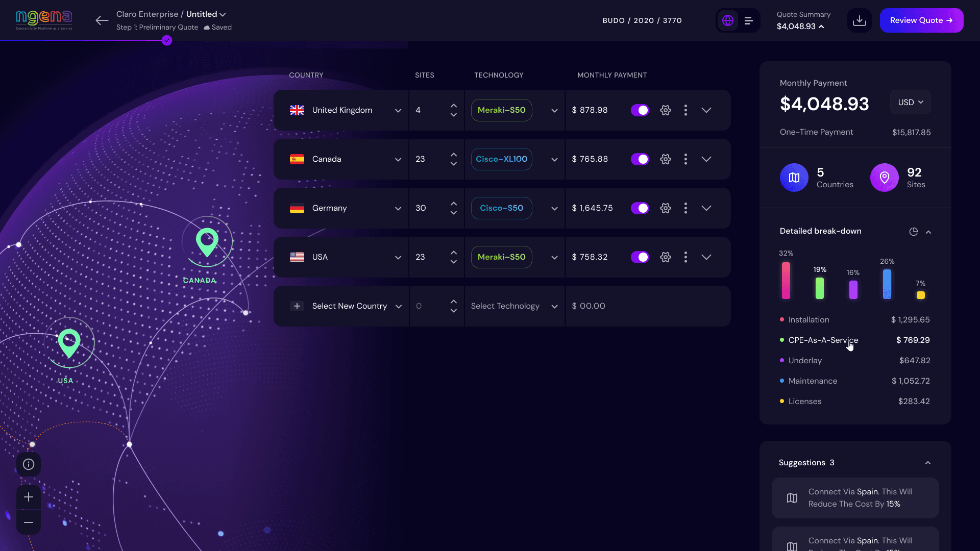Click the United Kingdom flag icon
Viewport: 980px width, 551px height.
coord(297,110)
